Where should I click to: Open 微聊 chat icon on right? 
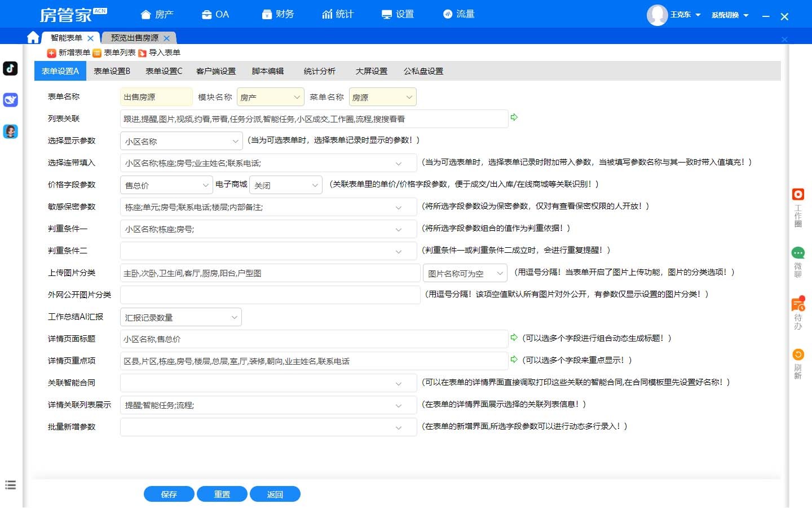click(798, 253)
